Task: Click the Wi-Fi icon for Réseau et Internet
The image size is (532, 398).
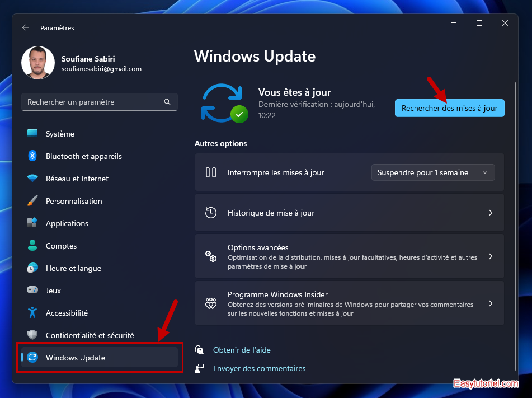Action: [32, 178]
